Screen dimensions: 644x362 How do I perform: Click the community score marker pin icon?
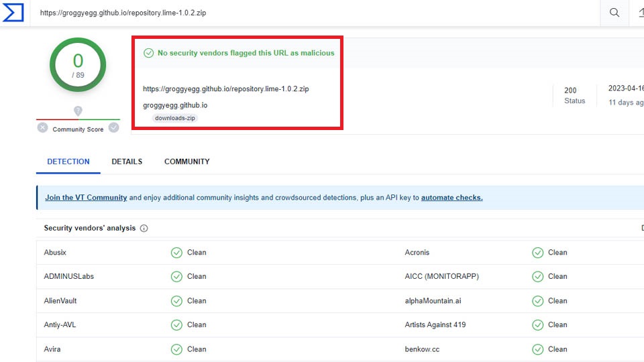point(78,111)
